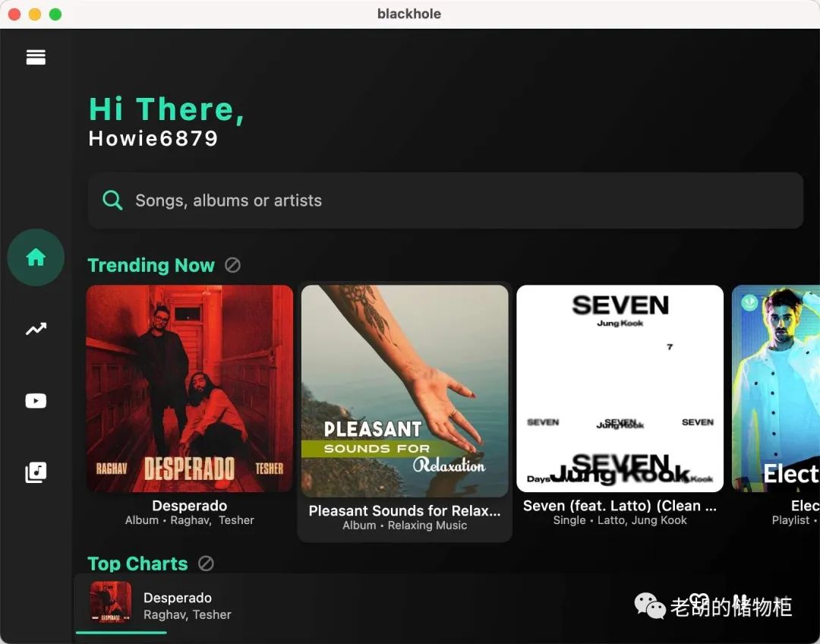Open the Desperado album cover in Trending Now
The image size is (820, 644).
coord(189,388)
